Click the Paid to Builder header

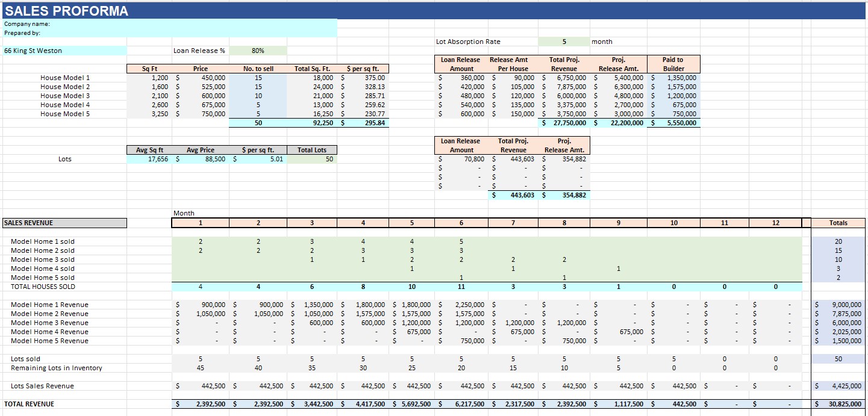pyautogui.click(x=673, y=64)
